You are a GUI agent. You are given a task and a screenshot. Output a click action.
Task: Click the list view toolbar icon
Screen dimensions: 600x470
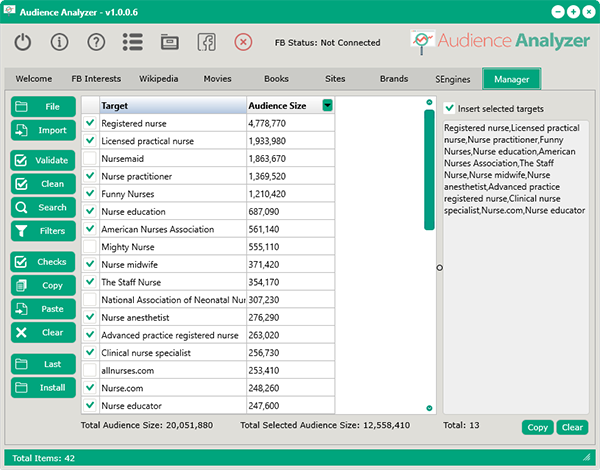(133, 42)
